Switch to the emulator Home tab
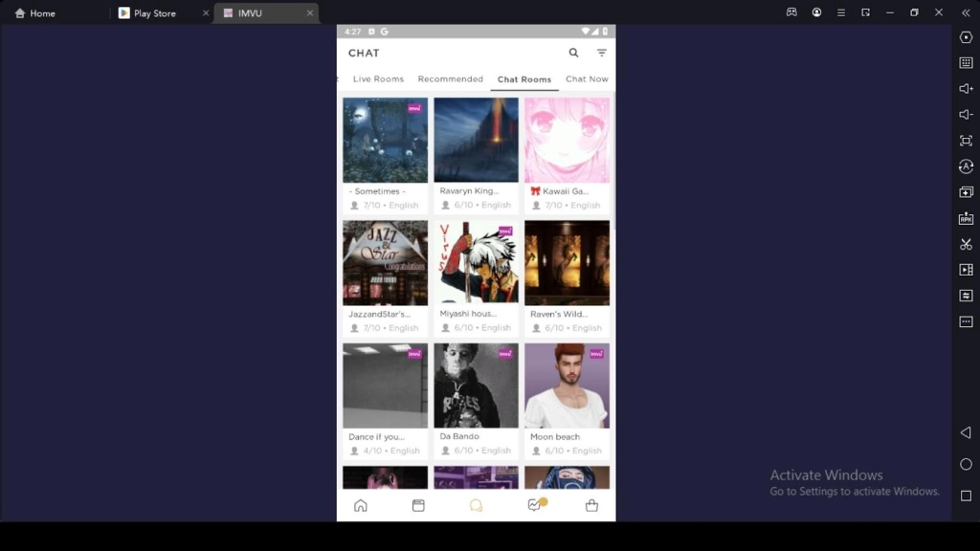 coord(35,13)
